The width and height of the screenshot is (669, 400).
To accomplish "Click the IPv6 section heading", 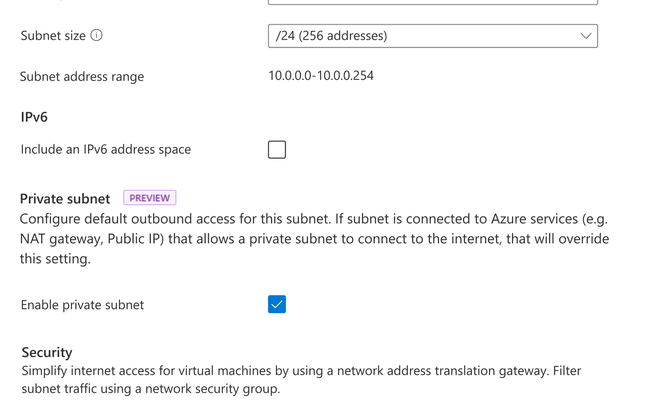I will [x=34, y=117].
